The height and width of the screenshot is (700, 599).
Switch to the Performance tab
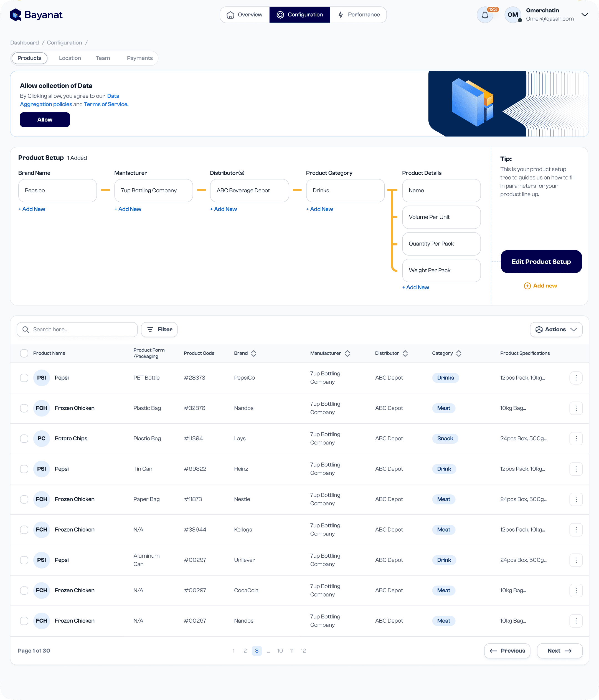(358, 15)
